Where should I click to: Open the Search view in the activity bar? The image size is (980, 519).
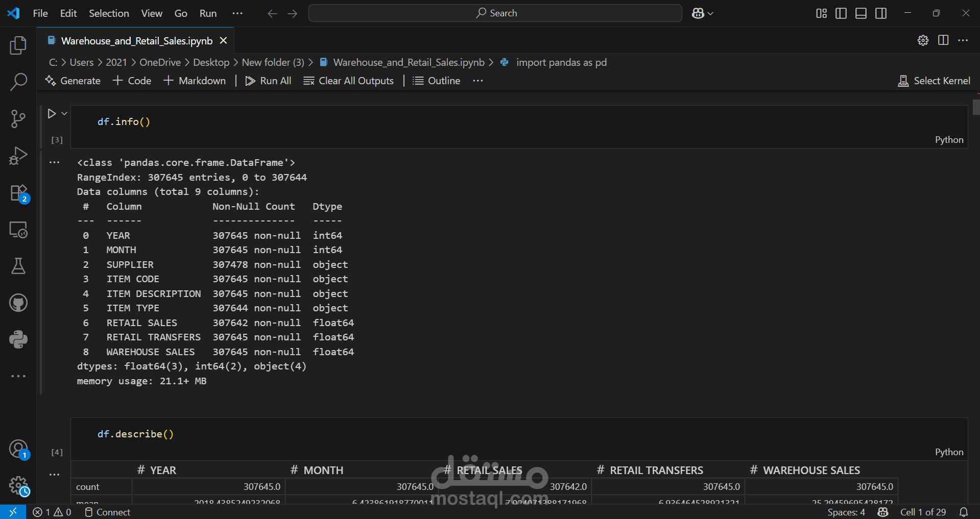18,82
